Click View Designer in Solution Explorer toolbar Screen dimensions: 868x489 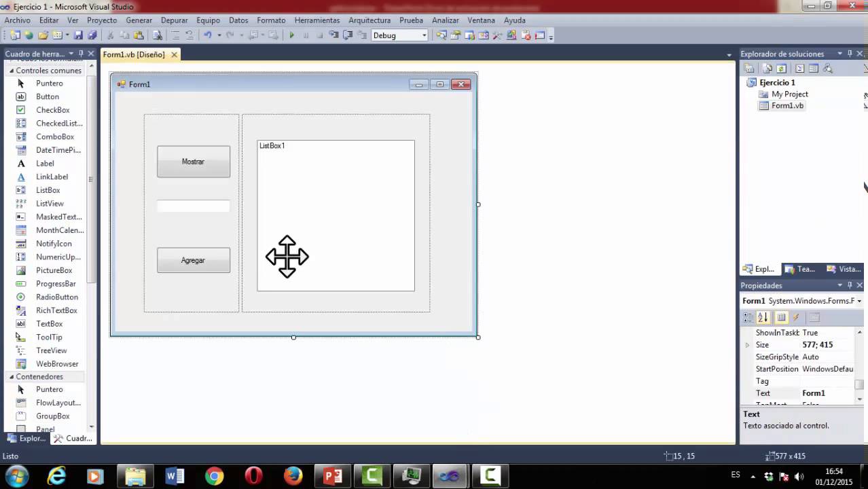813,69
